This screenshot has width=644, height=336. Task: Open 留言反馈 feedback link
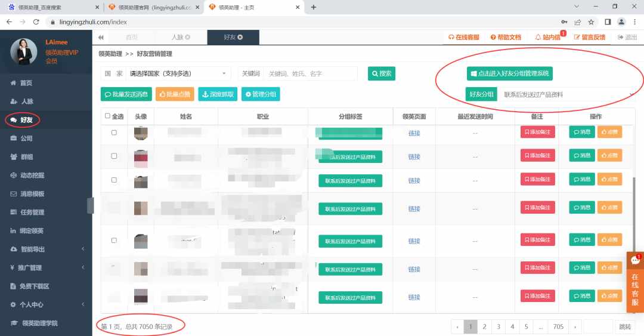[589, 37]
